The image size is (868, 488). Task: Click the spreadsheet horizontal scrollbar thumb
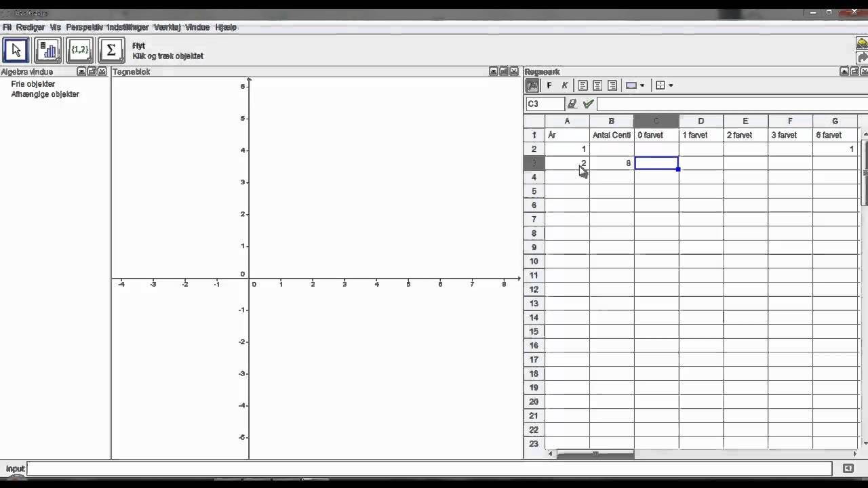(x=595, y=454)
